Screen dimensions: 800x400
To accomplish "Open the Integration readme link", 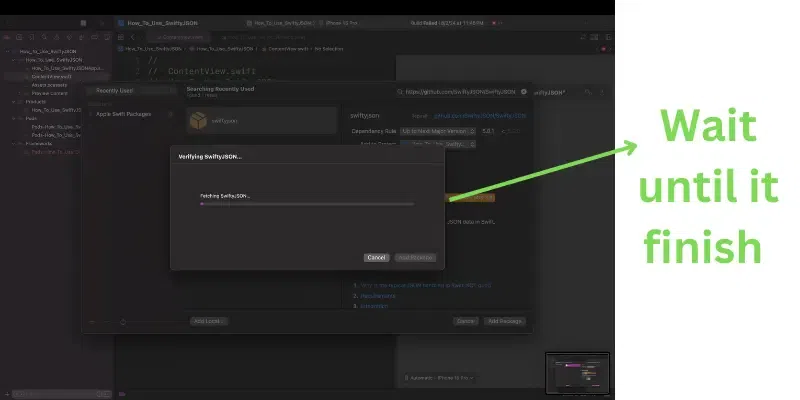I will [374, 306].
